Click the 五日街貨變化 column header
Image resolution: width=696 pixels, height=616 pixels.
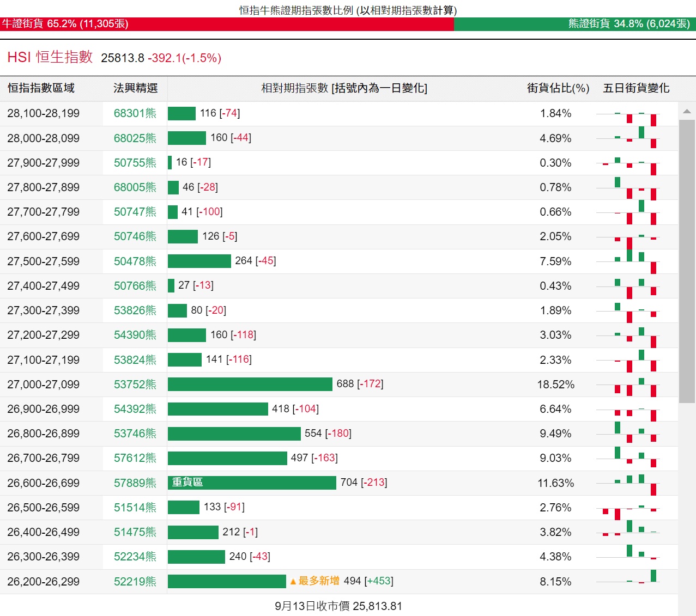pos(636,88)
